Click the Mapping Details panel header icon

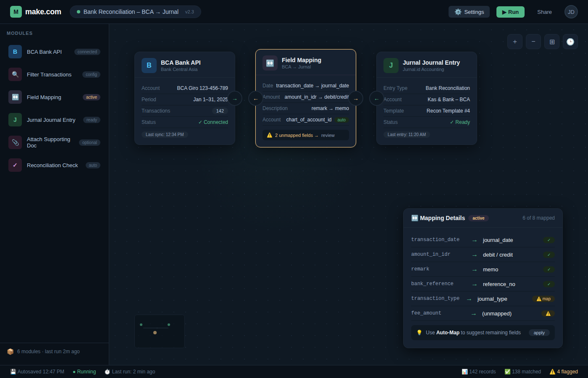415,218
